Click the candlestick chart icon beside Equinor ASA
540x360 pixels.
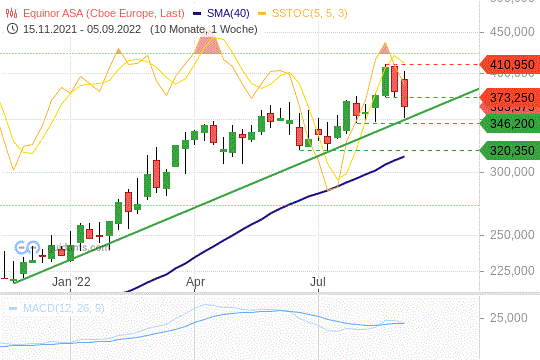[x=11, y=13]
